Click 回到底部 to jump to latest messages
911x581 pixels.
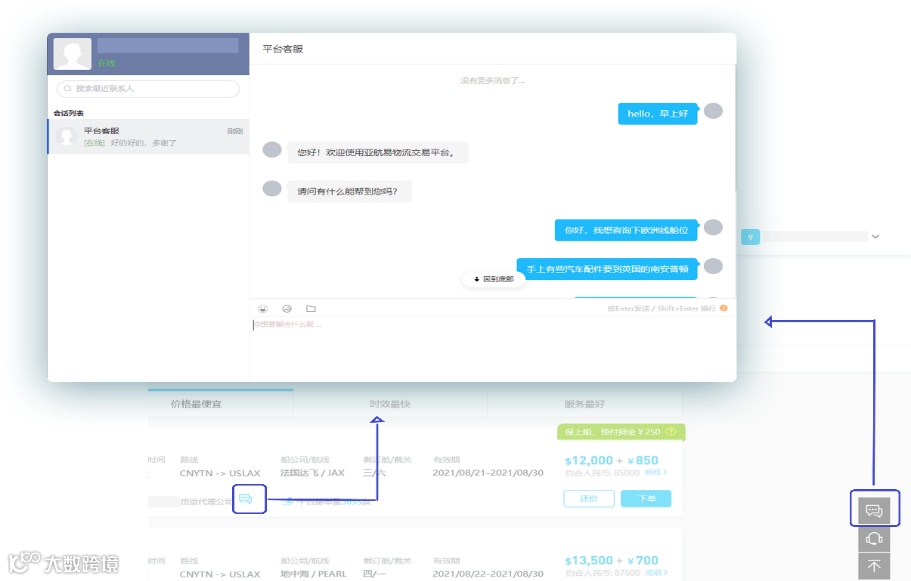[x=492, y=280]
